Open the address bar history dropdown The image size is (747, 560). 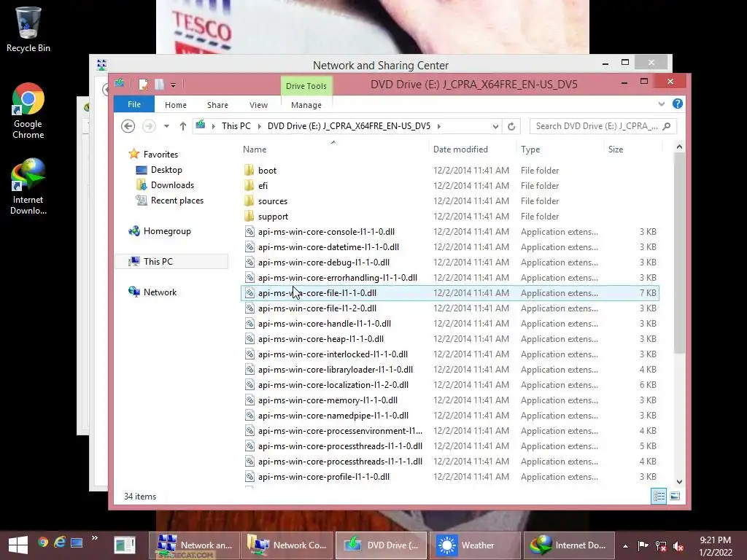(x=495, y=126)
